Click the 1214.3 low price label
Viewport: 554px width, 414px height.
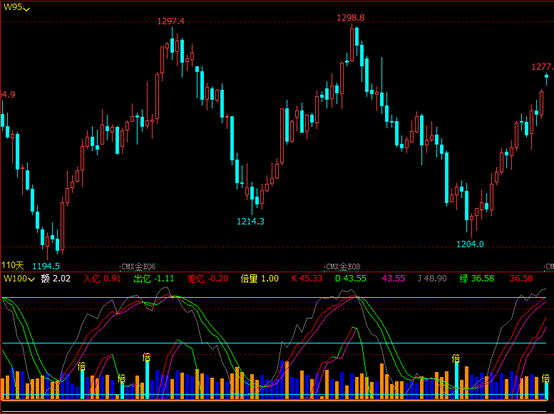(251, 221)
